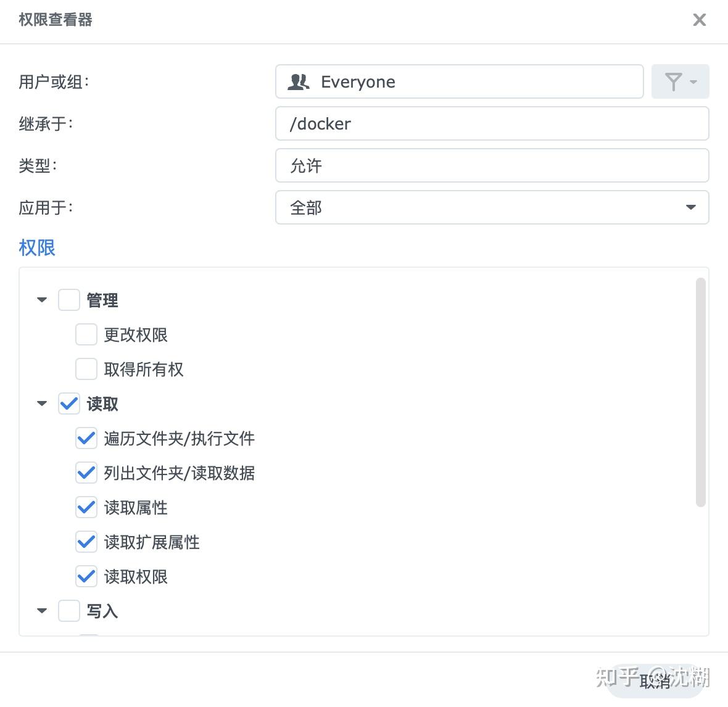Screen dimensions: 728x707
Task: Collapse the 读取 permission group
Action: click(41, 403)
